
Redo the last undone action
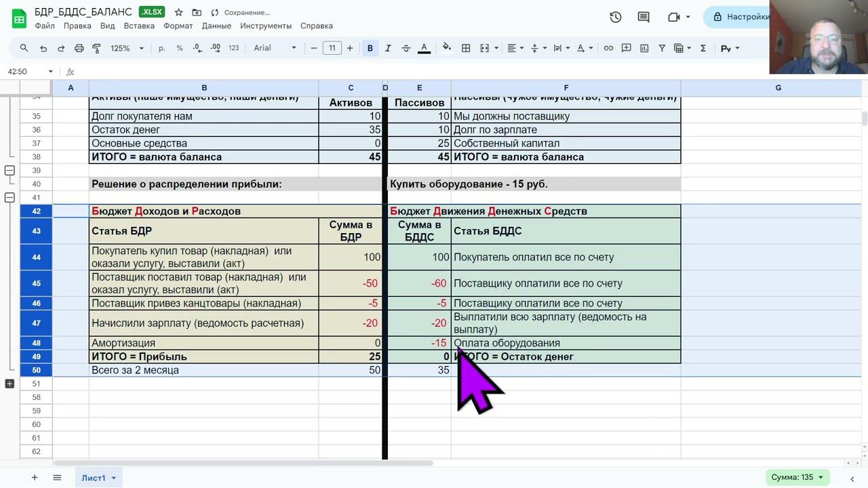pos(61,48)
